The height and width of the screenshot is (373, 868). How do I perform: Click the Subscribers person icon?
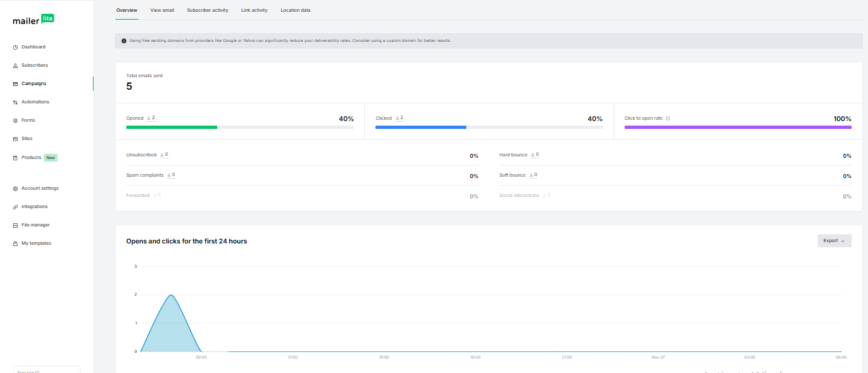[15, 65]
